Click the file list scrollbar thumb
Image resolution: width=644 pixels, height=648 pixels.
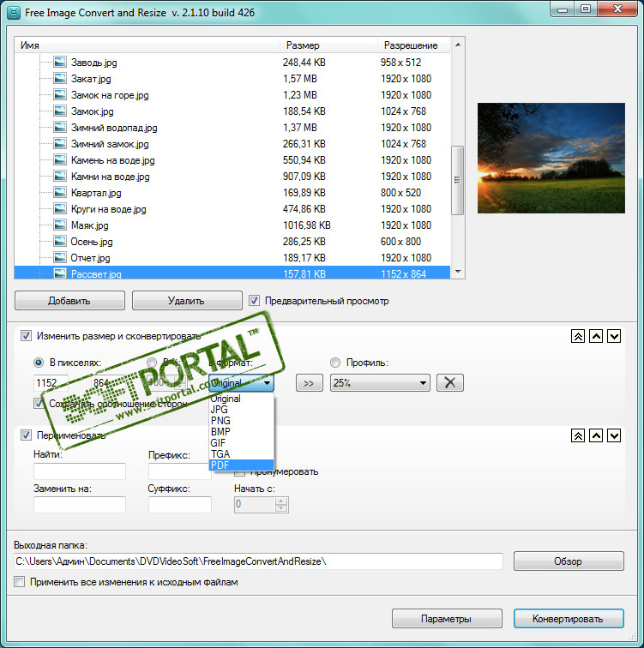pyautogui.click(x=457, y=180)
